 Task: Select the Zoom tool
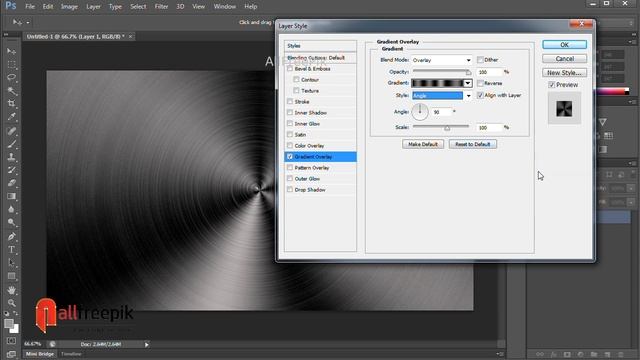tap(11, 303)
